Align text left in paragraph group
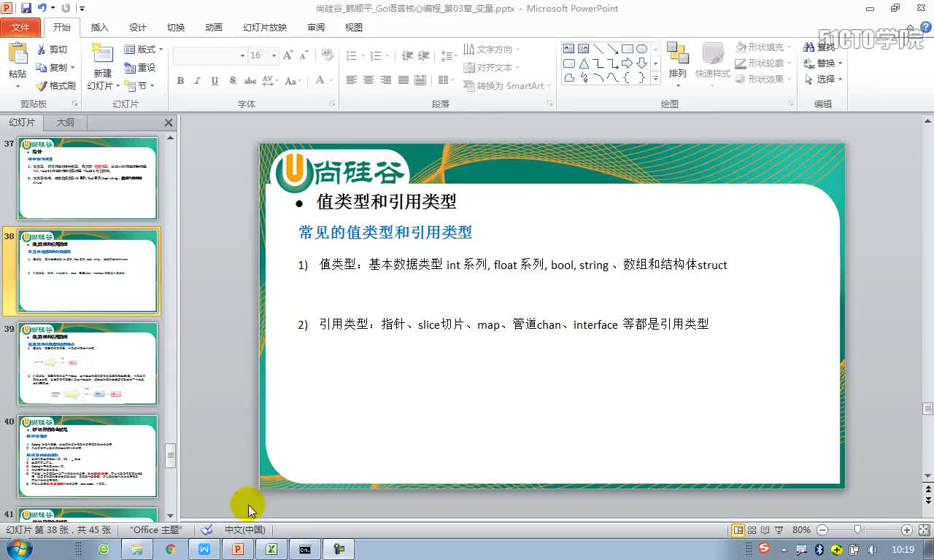The height and width of the screenshot is (560, 934). pyautogui.click(x=352, y=80)
